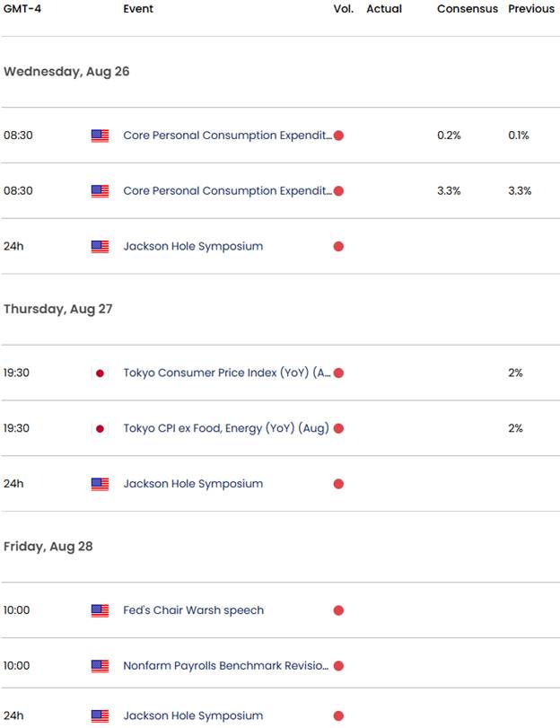Viewport: 560px width, 728px height.
Task: Click US flag beside Core PCE 0.2% row
Action: click(100, 136)
